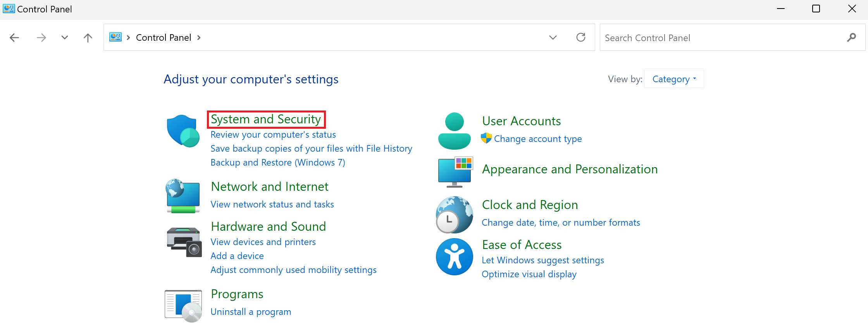This screenshot has width=868, height=330.
Task: Open Change account type link
Action: 537,139
